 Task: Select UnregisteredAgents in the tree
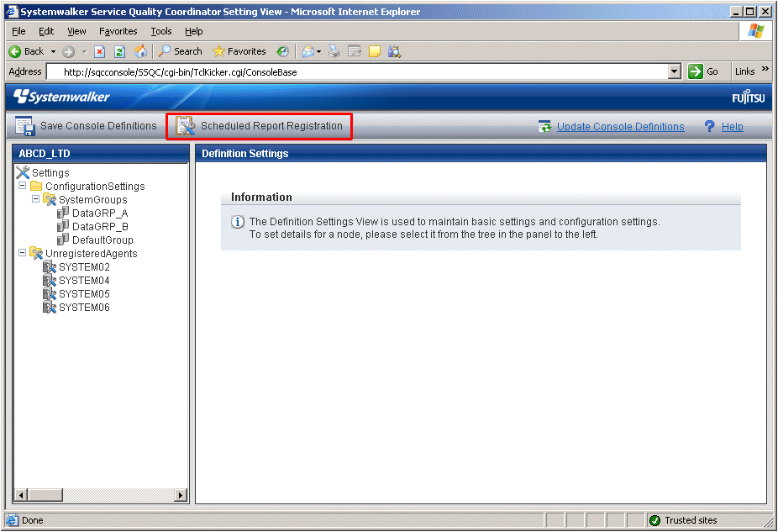coord(92,253)
